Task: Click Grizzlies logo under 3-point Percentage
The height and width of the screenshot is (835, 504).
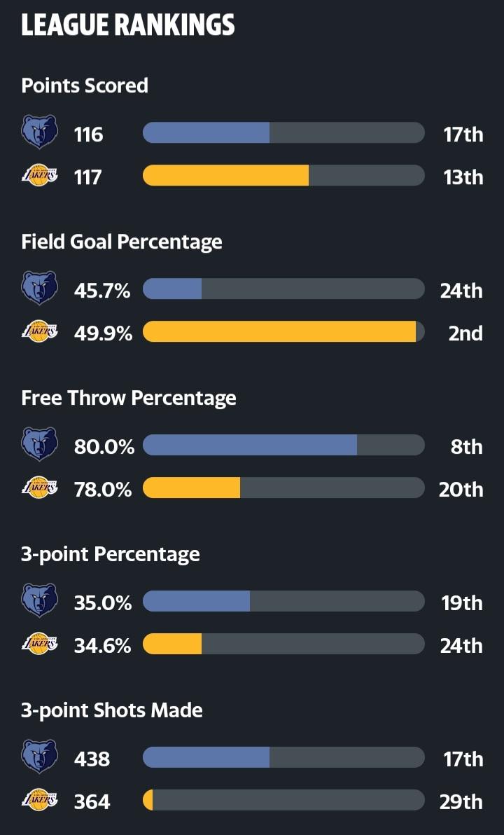Action: click(x=39, y=601)
